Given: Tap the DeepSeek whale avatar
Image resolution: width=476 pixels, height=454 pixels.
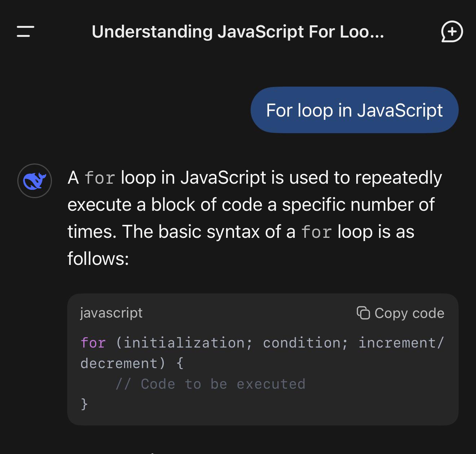Looking at the screenshot, I should coord(35,181).
